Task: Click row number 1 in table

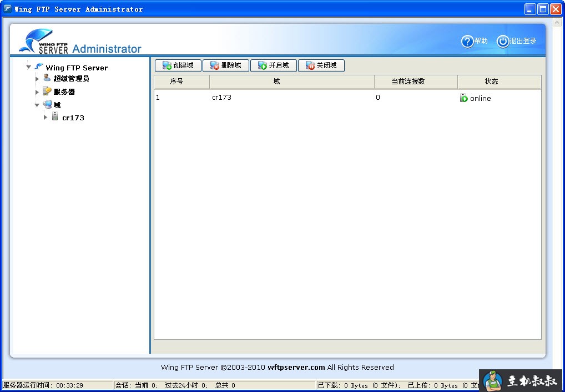Action: (158, 98)
